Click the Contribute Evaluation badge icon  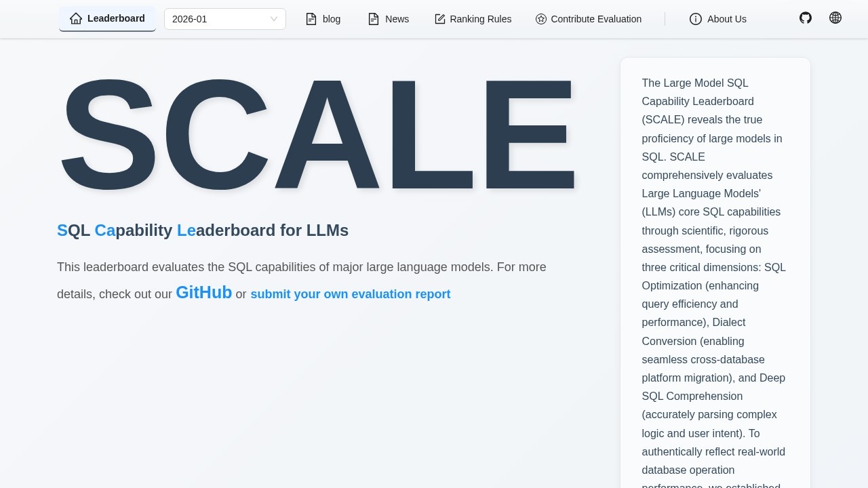(540, 19)
